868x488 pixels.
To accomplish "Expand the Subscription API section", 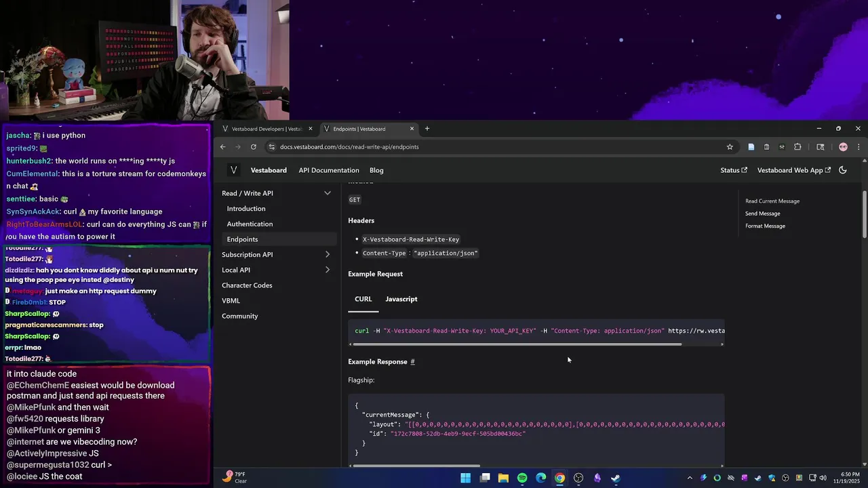I will 328,255.
